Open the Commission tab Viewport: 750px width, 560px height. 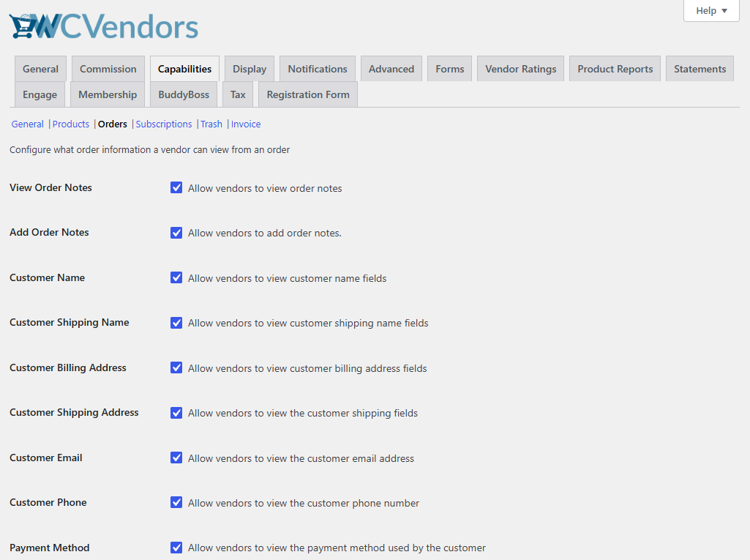(108, 69)
